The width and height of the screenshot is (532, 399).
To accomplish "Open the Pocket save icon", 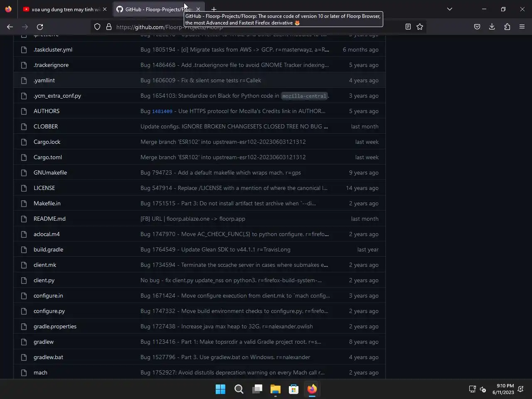I will pyautogui.click(x=477, y=27).
